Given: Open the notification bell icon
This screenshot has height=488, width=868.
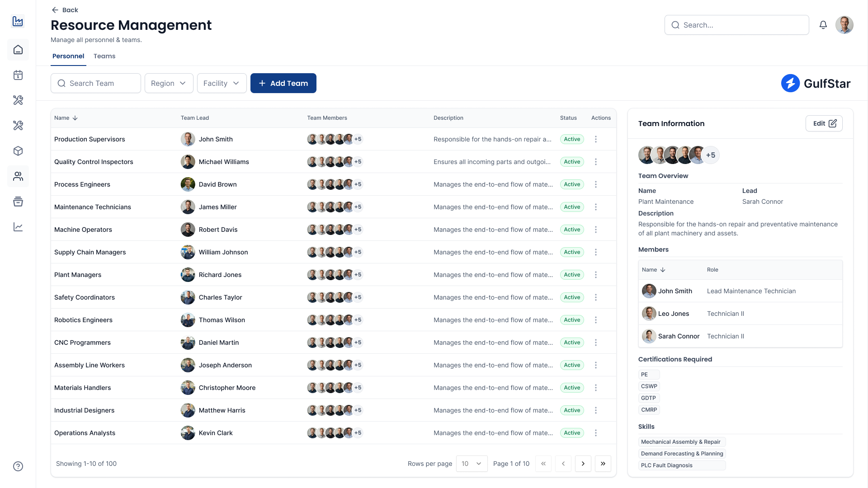Looking at the screenshot, I should (823, 25).
